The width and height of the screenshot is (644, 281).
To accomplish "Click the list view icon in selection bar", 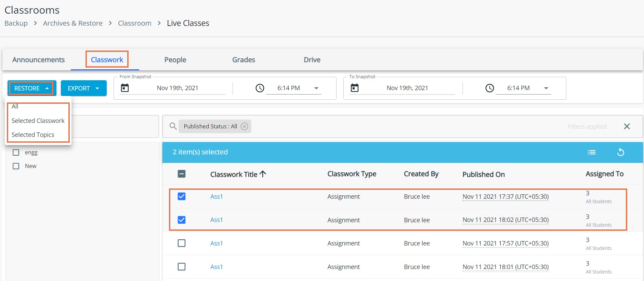I will pyautogui.click(x=591, y=152).
